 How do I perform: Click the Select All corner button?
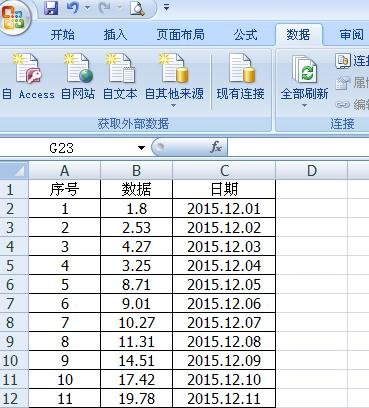tap(14, 171)
